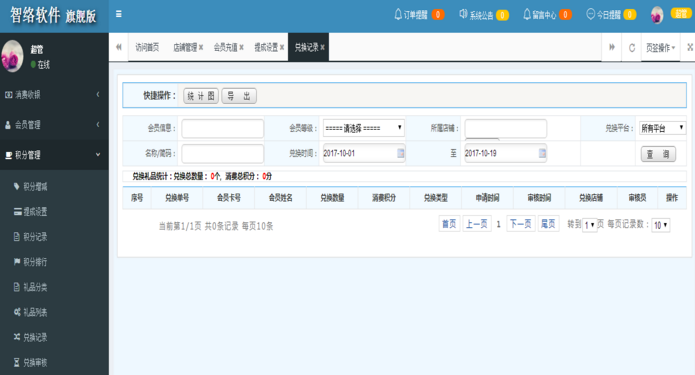
Task: Open 积分排行 in the sidebar
Action: pos(35,262)
